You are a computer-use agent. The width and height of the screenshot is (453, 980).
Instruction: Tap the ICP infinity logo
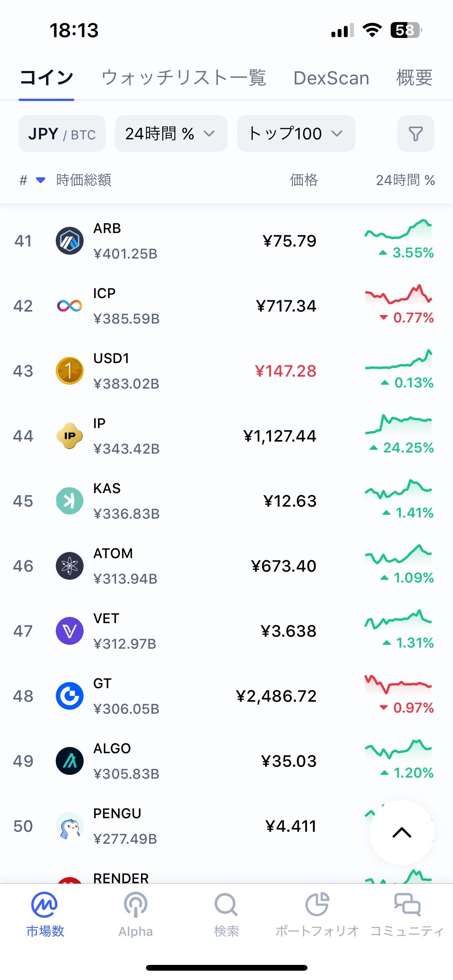coord(70,306)
